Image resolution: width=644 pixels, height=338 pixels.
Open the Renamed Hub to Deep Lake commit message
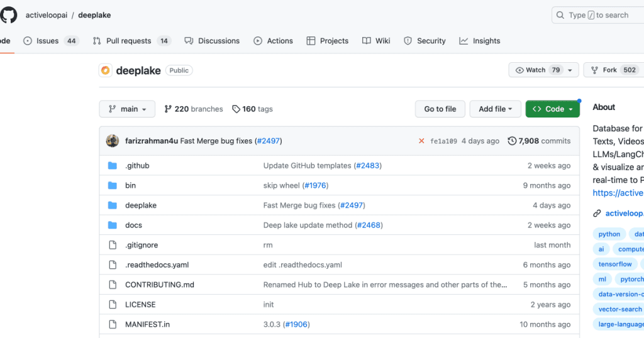pyautogui.click(x=386, y=285)
